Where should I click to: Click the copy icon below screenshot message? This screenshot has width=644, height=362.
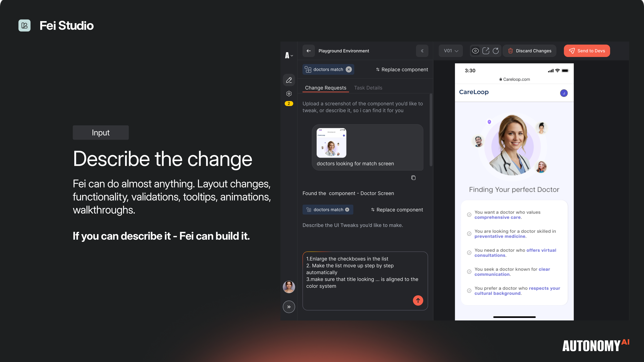tap(413, 178)
